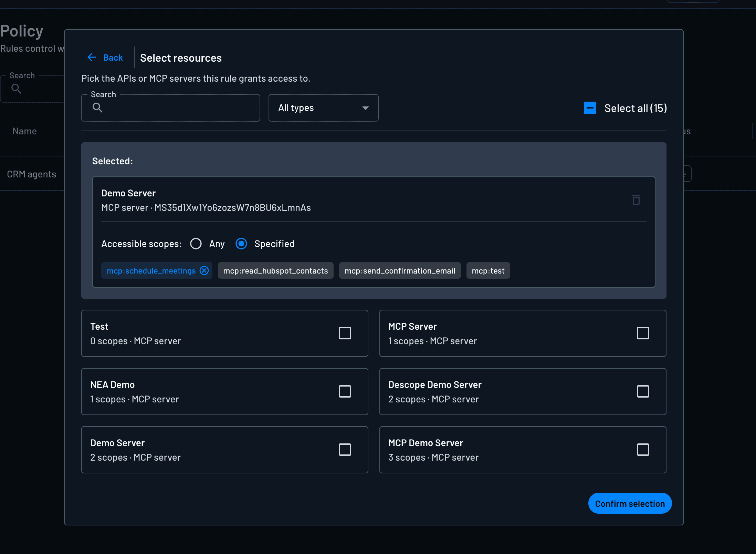This screenshot has width=756, height=554.
Task: Click the Back arrow icon
Action: coord(92,58)
